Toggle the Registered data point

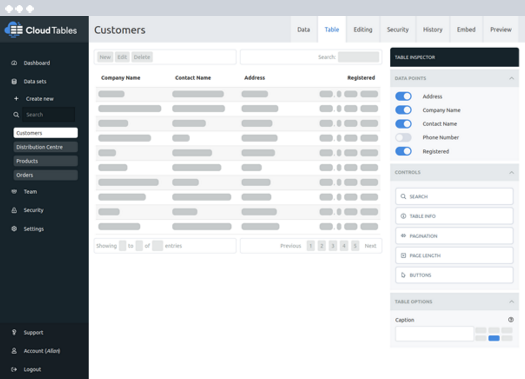pos(403,151)
